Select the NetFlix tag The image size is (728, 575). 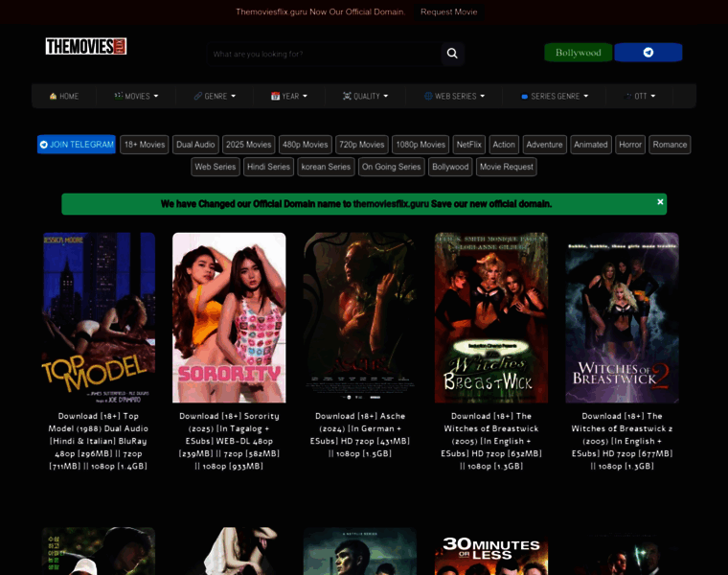469,145
